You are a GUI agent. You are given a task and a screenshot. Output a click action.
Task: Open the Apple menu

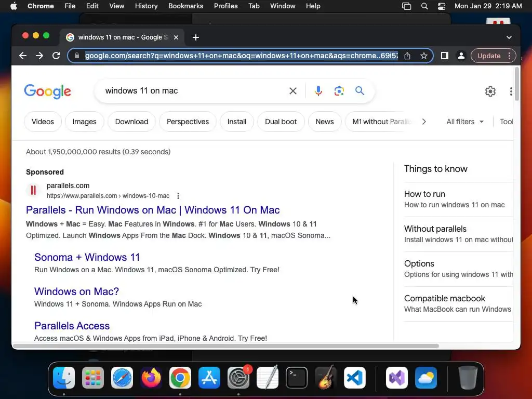pyautogui.click(x=14, y=6)
